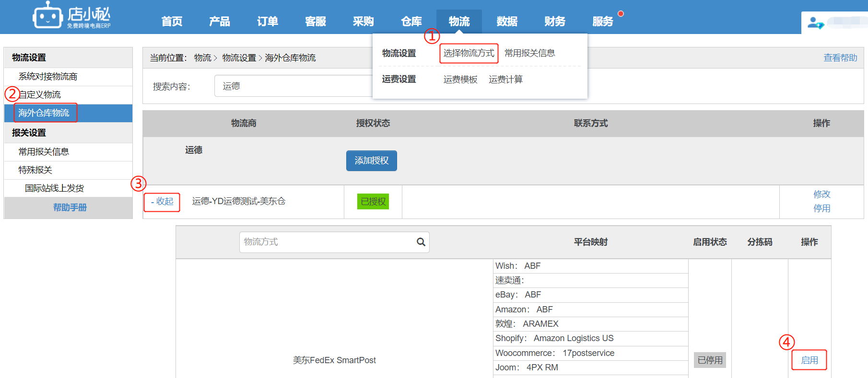Click the eBay: ABF mapping row
868x378 pixels.
coord(590,295)
